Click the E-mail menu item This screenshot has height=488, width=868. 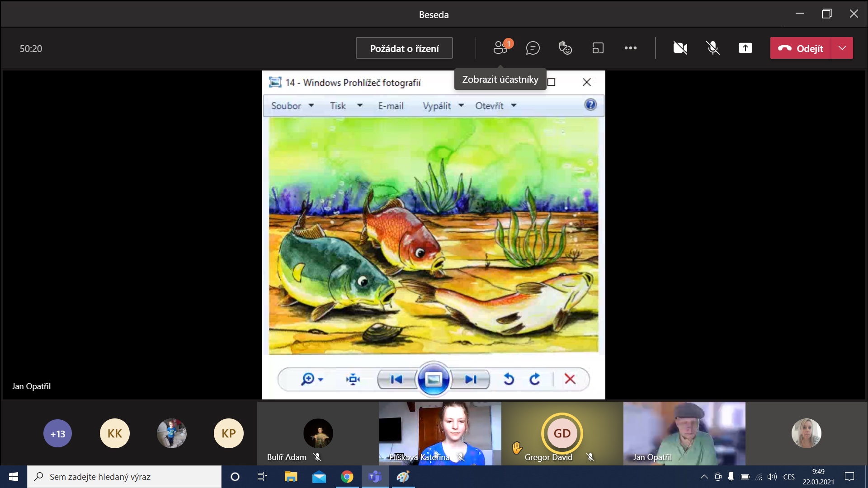coord(391,106)
